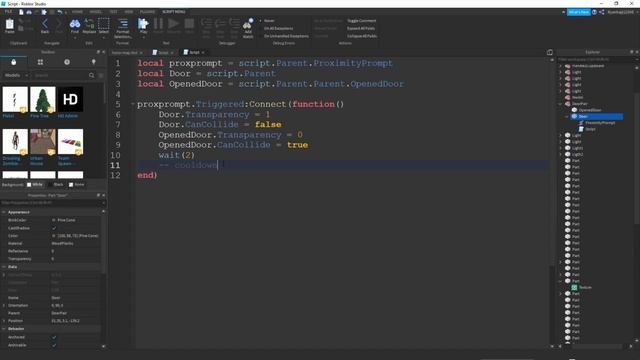Click the Select tool in ribbon
Viewport: 640px width, 360px height.
(104, 25)
